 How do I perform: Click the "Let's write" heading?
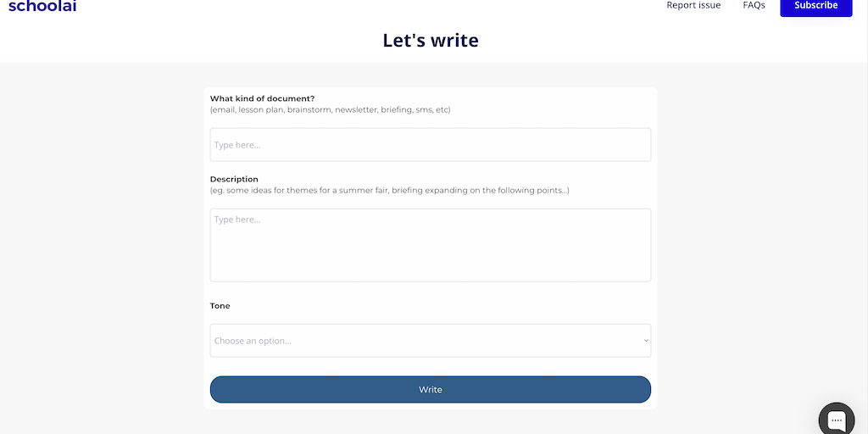point(431,40)
